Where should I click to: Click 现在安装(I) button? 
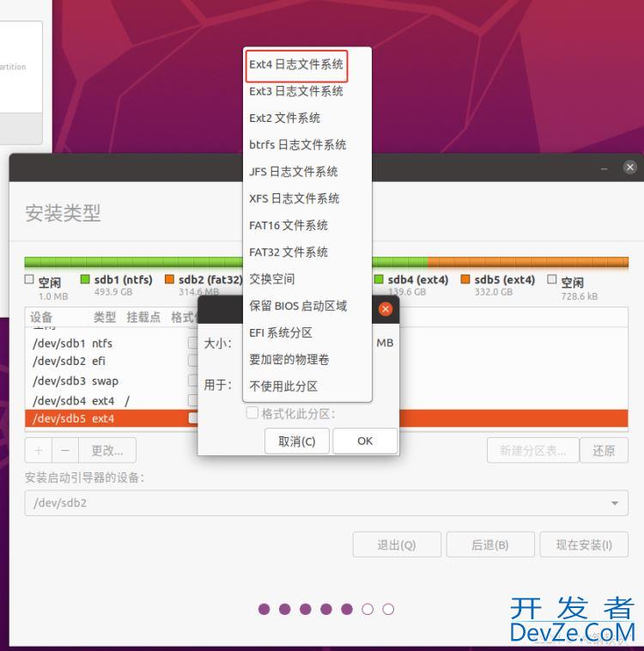(584, 545)
